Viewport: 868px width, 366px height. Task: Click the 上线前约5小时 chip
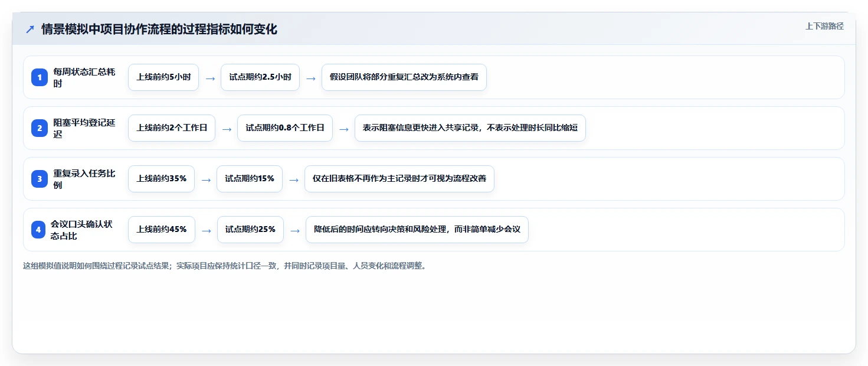(163, 77)
